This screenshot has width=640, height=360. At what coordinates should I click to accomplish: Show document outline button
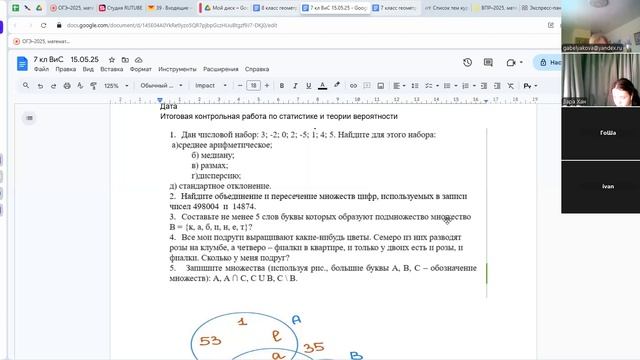[29, 118]
